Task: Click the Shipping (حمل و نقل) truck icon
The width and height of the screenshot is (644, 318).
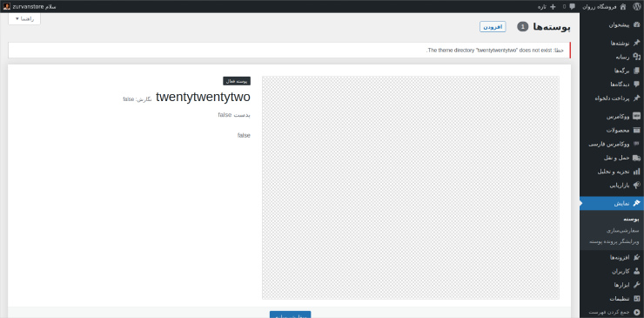Action: tap(637, 158)
